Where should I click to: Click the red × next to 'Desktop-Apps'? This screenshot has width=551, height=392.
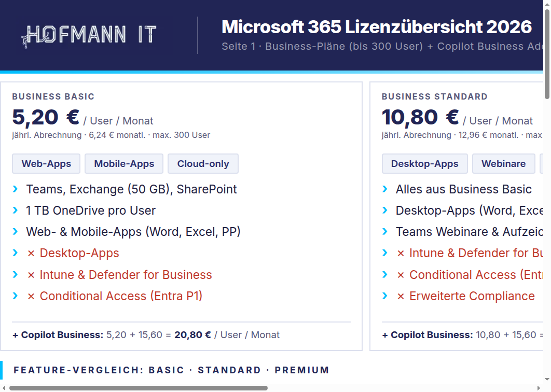click(32, 253)
